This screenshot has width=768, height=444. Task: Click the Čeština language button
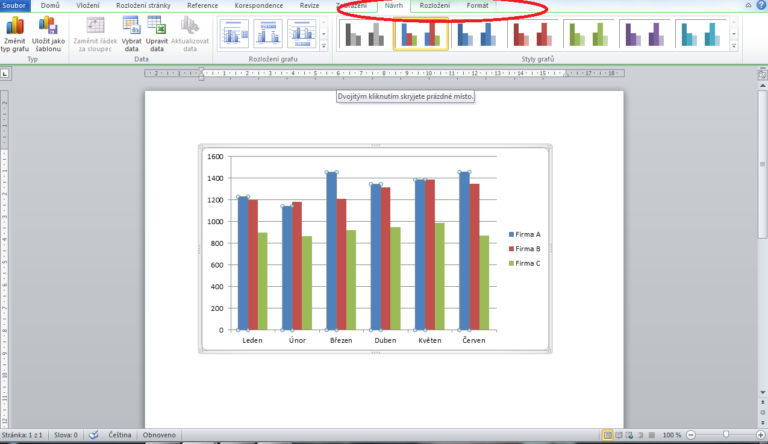124,435
